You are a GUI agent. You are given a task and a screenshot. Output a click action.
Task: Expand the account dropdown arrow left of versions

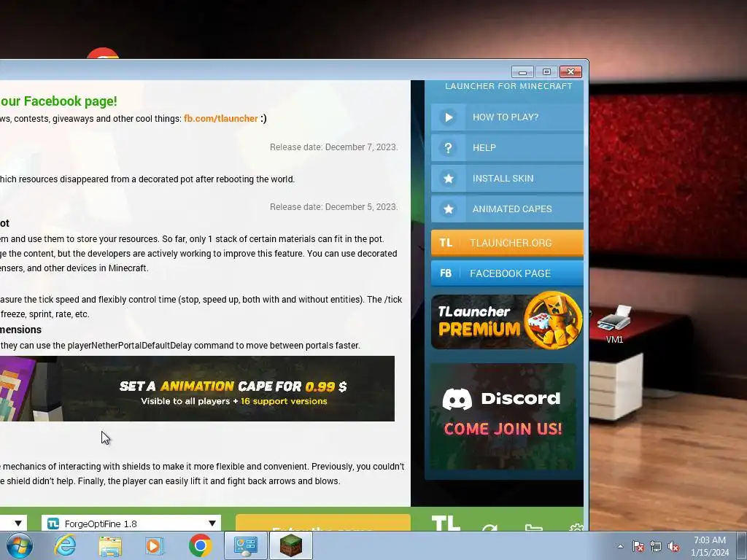click(x=18, y=524)
